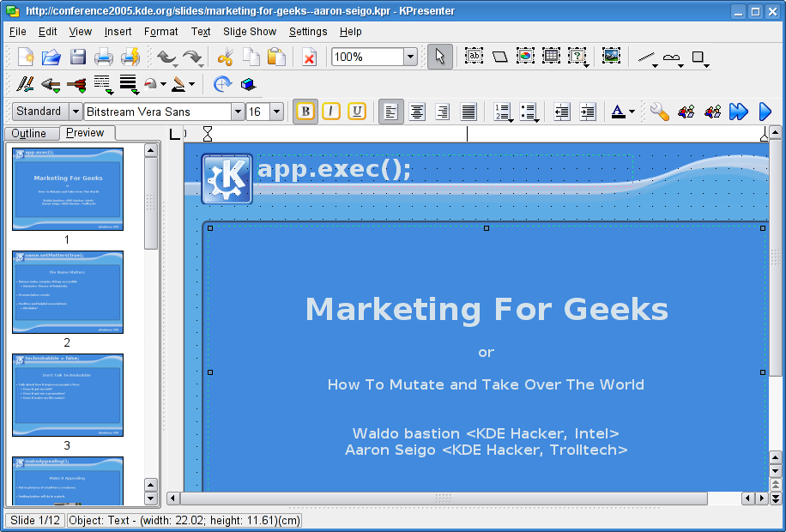The image size is (786, 532).
Task: Save the presentation with floppy icon
Action: (78, 57)
